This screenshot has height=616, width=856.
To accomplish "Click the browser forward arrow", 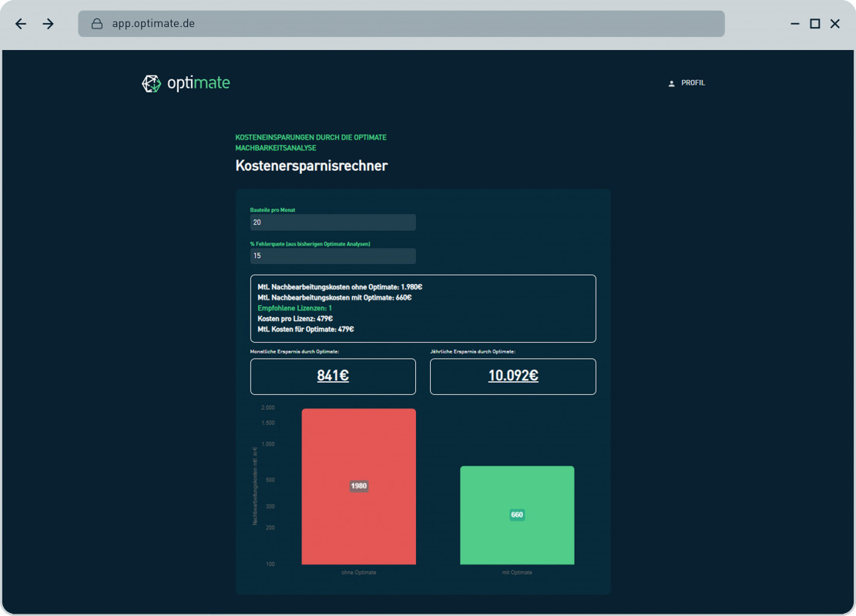I will tap(49, 24).
